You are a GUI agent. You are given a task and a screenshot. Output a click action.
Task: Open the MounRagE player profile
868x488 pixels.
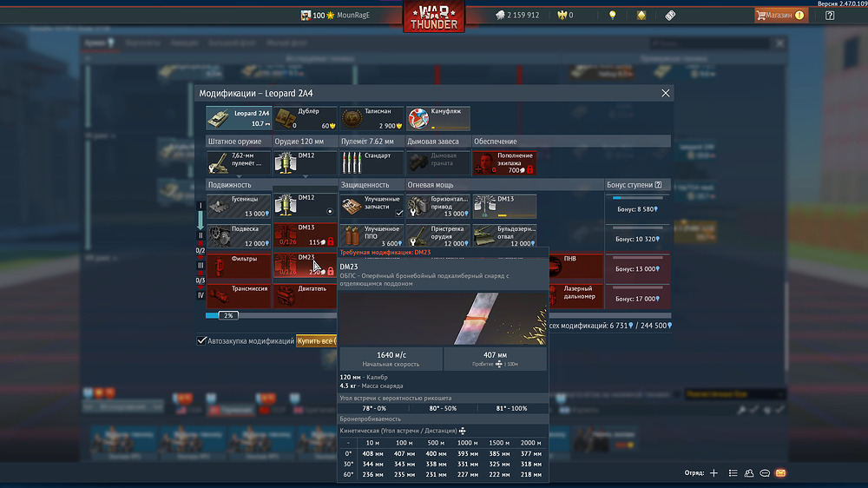pyautogui.click(x=335, y=15)
